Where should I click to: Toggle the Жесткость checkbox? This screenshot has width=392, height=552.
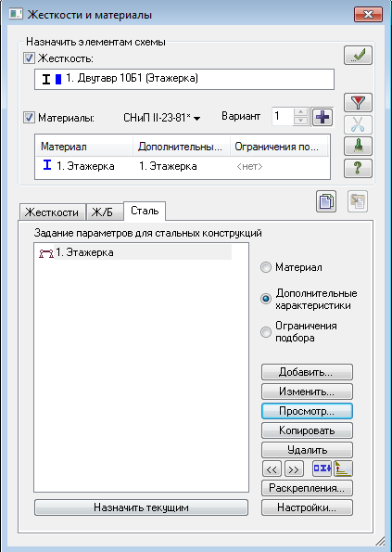29,58
